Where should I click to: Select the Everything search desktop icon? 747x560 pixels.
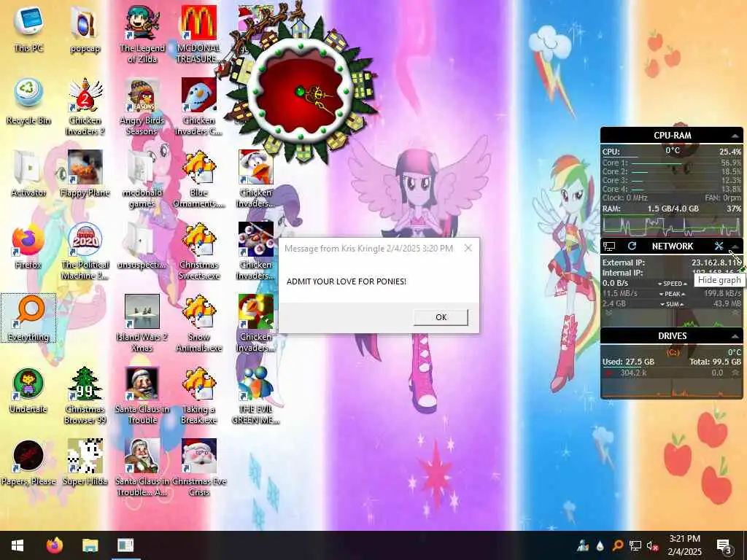tap(28, 318)
